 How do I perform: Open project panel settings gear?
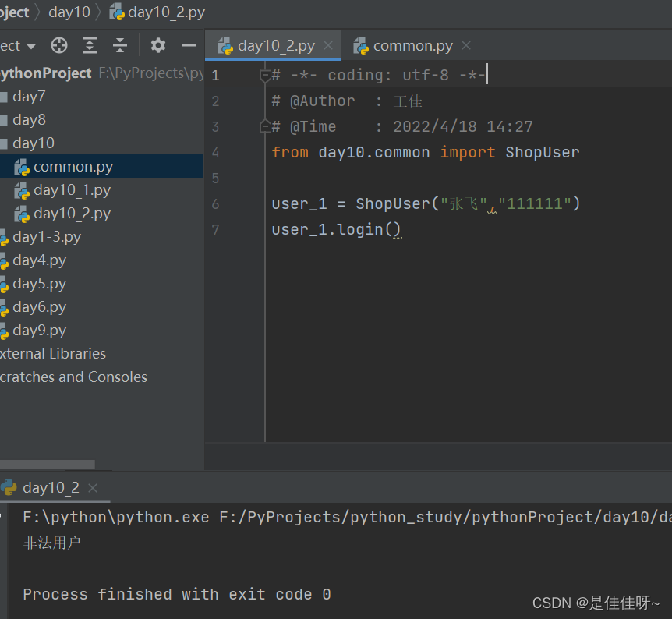click(157, 45)
